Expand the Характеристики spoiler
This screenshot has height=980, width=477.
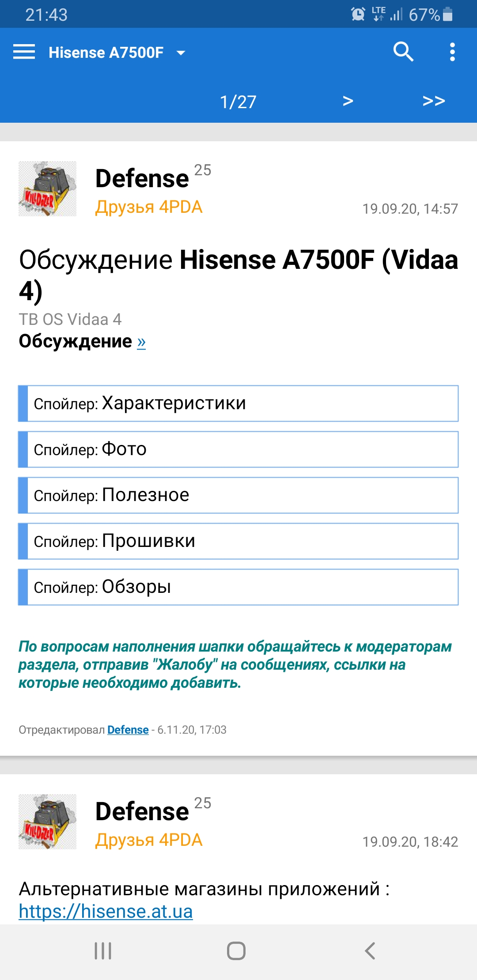(x=238, y=403)
